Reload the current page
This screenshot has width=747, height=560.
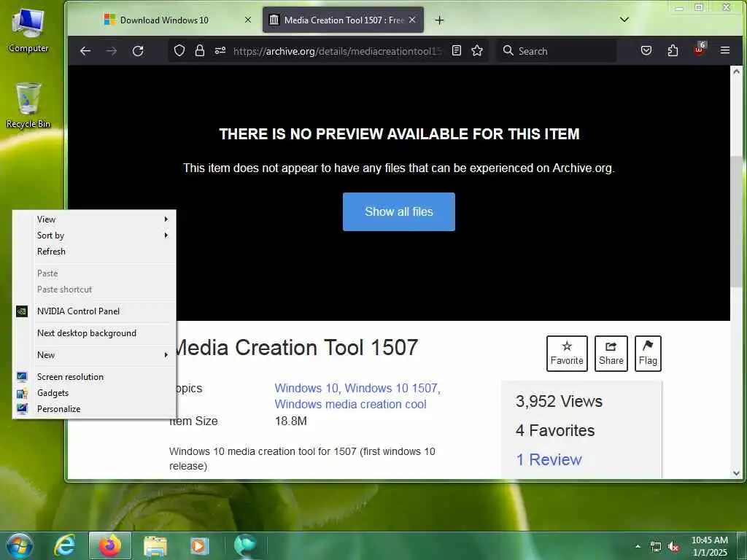(x=138, y=51)
